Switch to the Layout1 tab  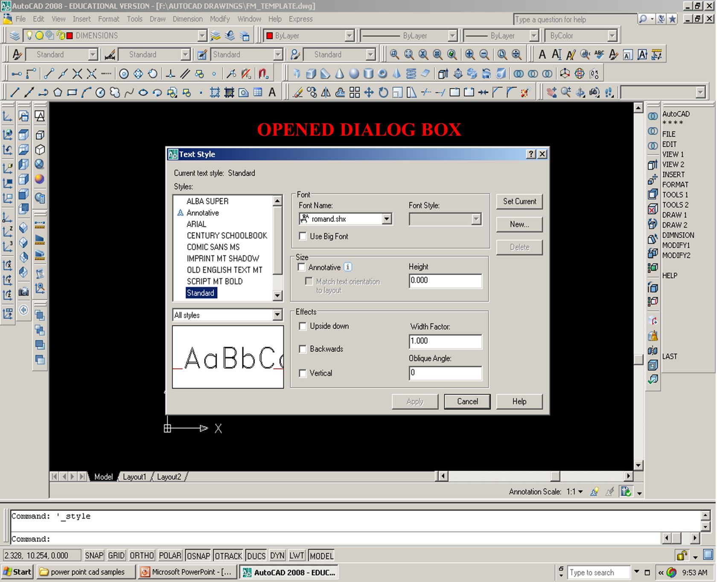click(134, 477)
